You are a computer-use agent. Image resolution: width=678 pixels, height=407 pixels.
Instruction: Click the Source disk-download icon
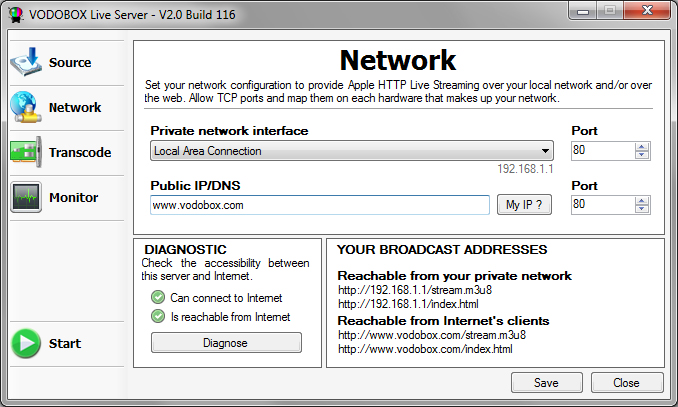[x=26, y=62]
